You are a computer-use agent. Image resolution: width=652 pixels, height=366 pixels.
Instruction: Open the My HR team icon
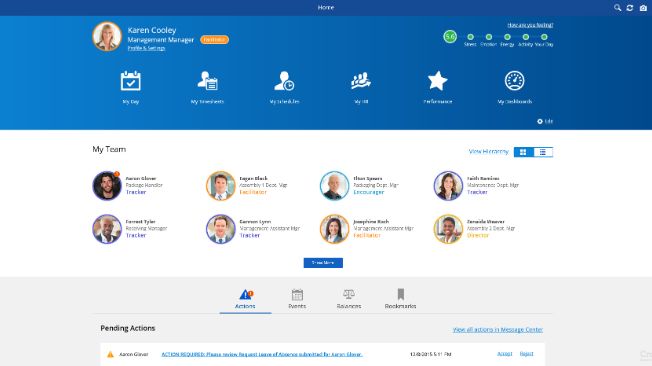[x=361, y=81]
